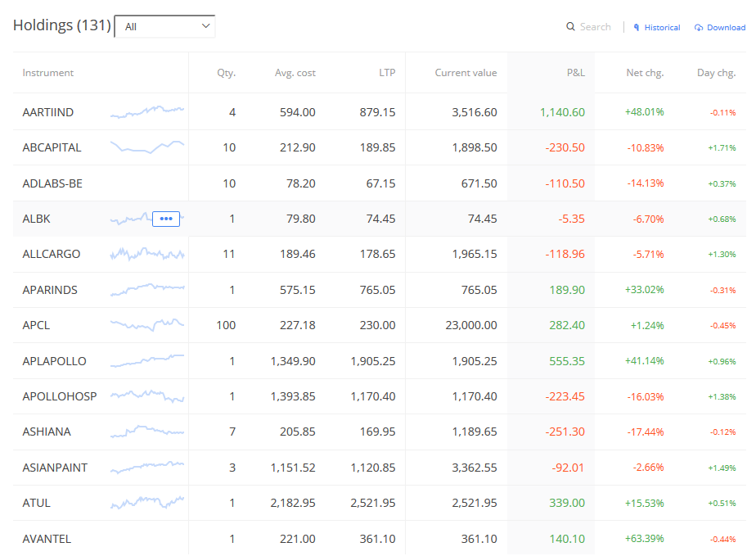View the ASHIANA sparkline chart
This screenshot has height=556, width=756.
pos(147,432)
